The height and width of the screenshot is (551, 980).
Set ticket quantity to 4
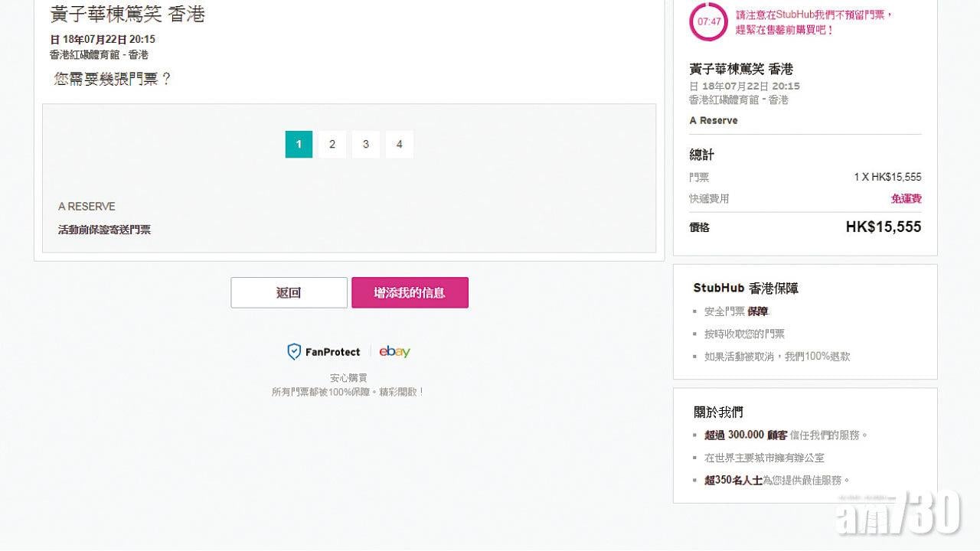click(399, 144)
